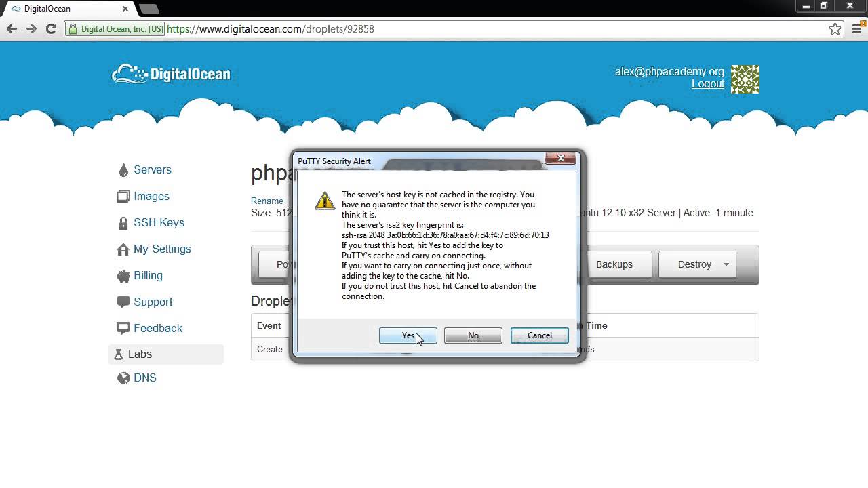Click the SSH Keys padlock icon
The width and height of the screenshot is (868, 488).
click(x=123, y=223)
